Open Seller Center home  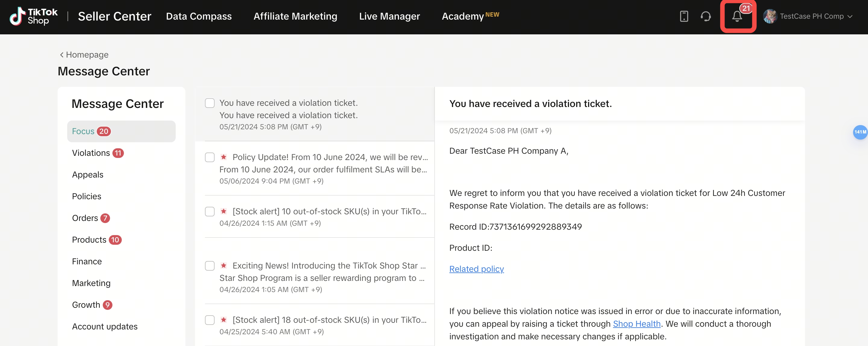(115, 16)
